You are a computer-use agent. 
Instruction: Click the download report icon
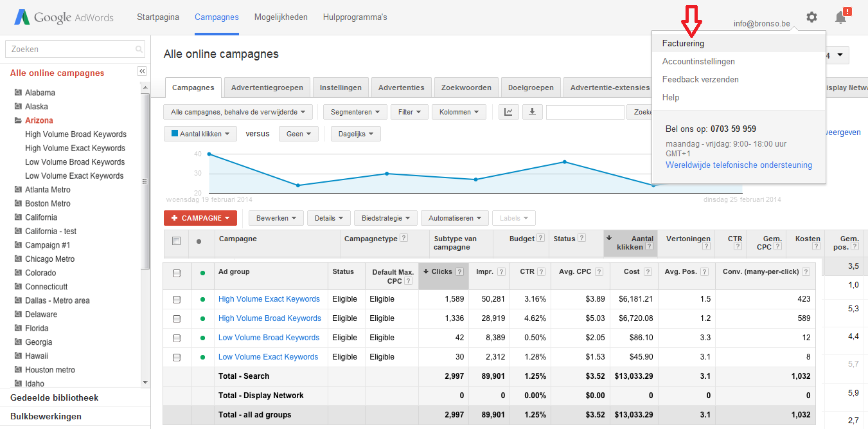coord(531,112)
